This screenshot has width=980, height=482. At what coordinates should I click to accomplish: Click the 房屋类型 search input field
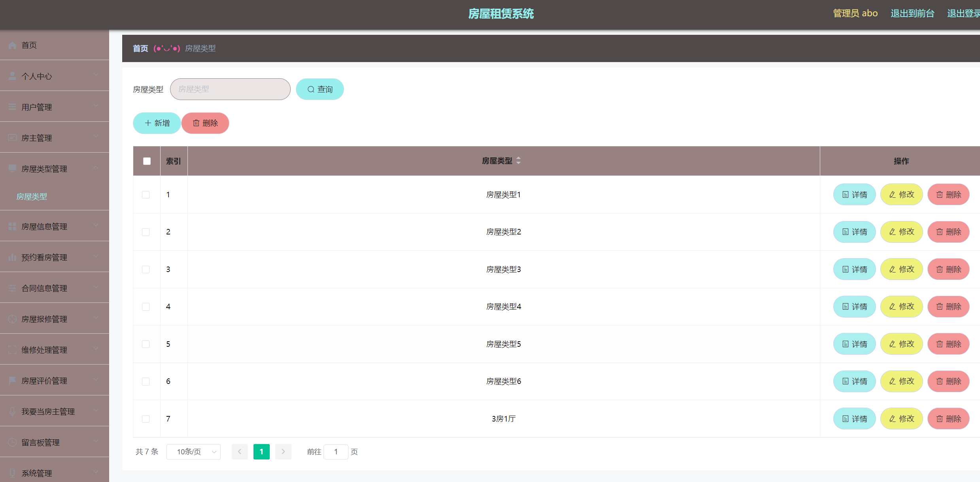pyautogui.click(x=230, y=89)
